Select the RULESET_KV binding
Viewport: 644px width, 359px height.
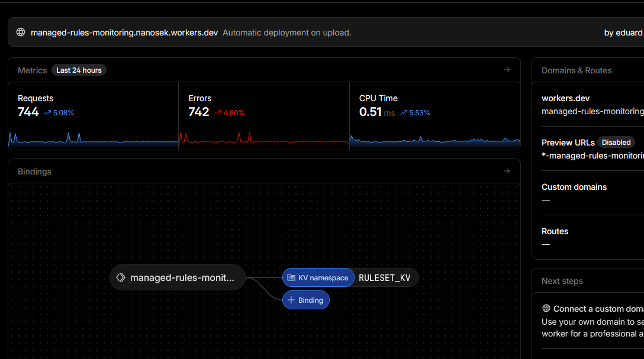point(385,277)
